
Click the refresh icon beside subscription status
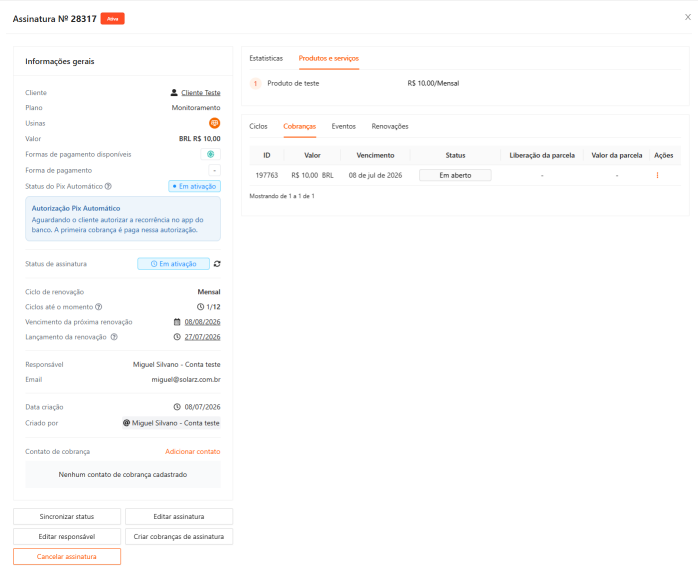[217, 264]
